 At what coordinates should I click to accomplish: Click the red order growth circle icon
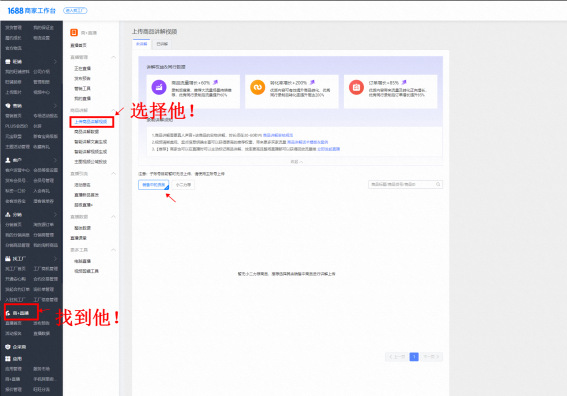(x=356, y=87)
